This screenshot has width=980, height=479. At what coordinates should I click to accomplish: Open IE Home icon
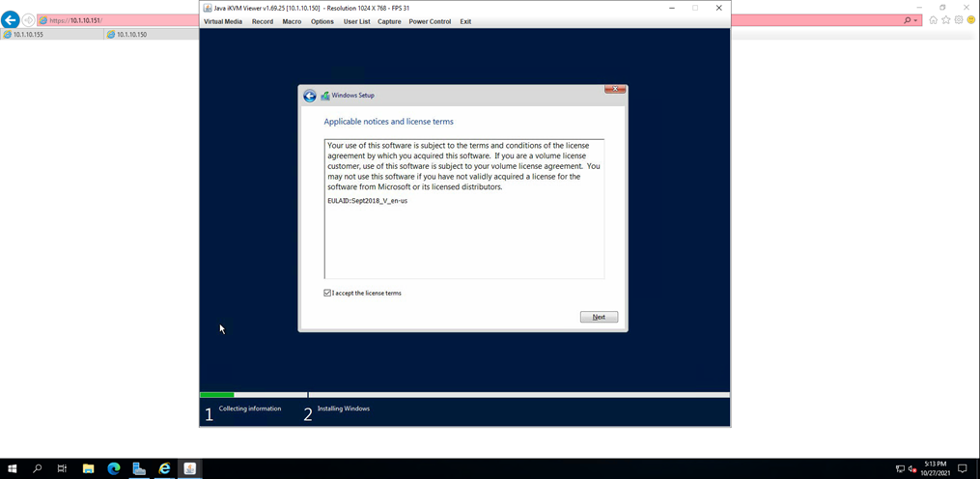pyautogui.click(x=933, y=20)
